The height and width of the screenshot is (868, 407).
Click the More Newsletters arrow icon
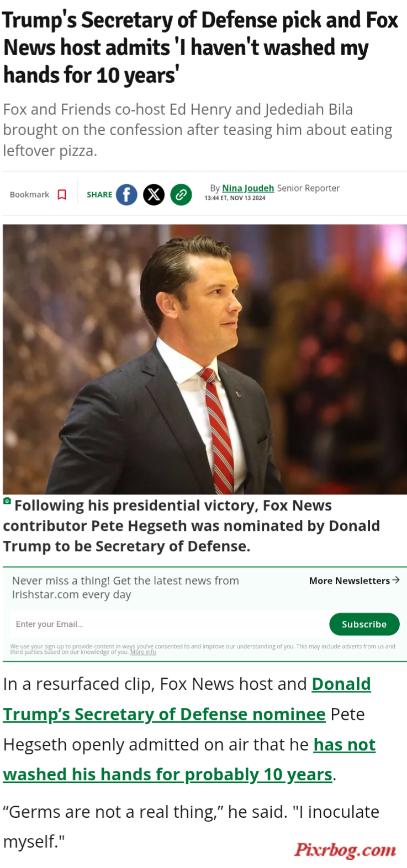click(395, 580)
